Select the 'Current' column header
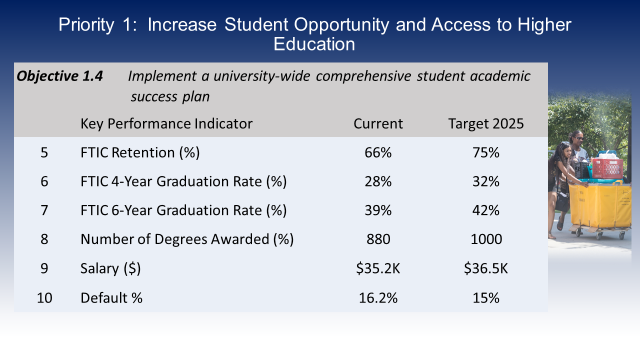 (x=378, y=124)
